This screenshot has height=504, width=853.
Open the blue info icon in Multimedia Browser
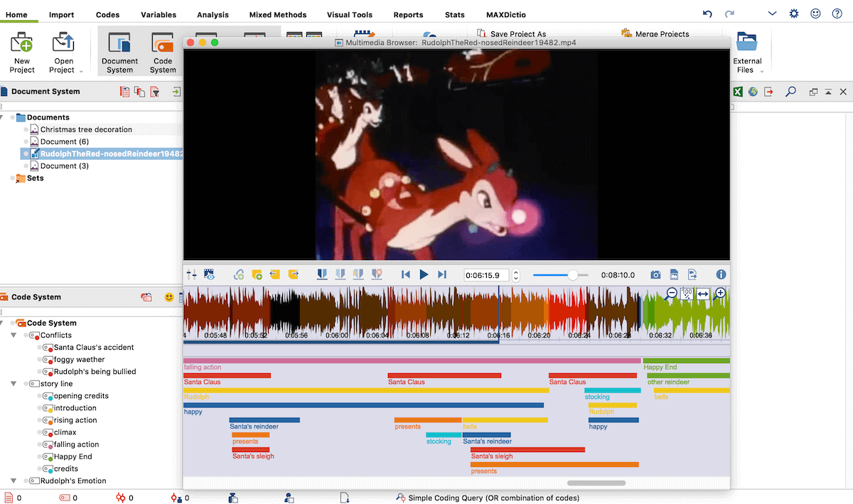click(x=721, y=274)
